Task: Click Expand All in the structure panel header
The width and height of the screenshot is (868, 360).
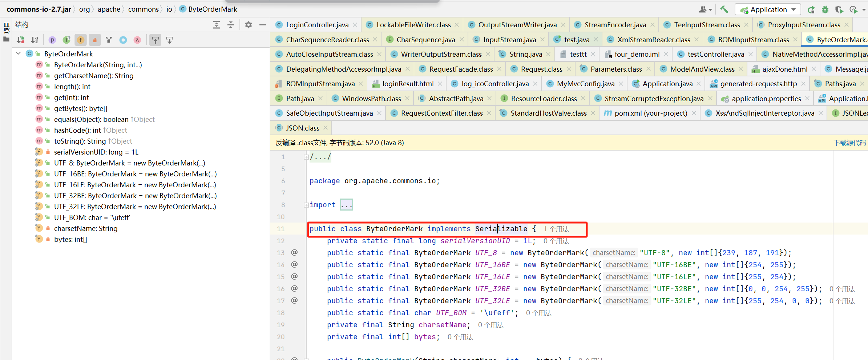Action: click(x=217, y=25)
